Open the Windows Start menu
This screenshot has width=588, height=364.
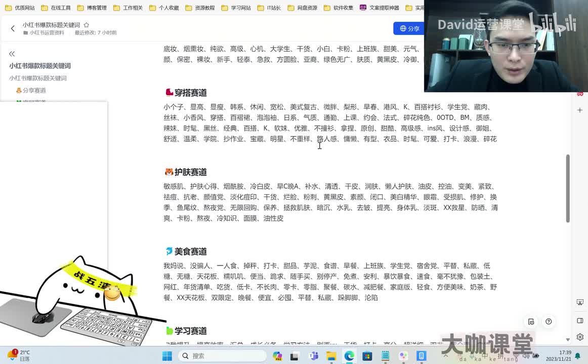pyautogui.click(x=167, y=356)
